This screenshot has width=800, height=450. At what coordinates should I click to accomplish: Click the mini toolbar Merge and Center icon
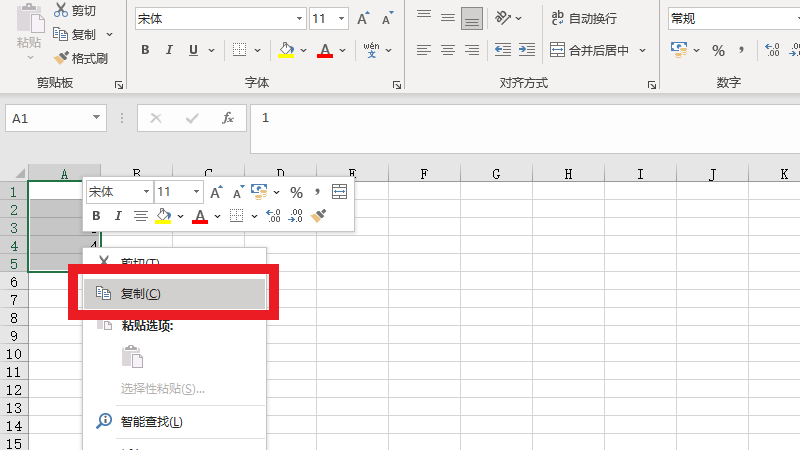pyautogui.click(x=340, y=191)
